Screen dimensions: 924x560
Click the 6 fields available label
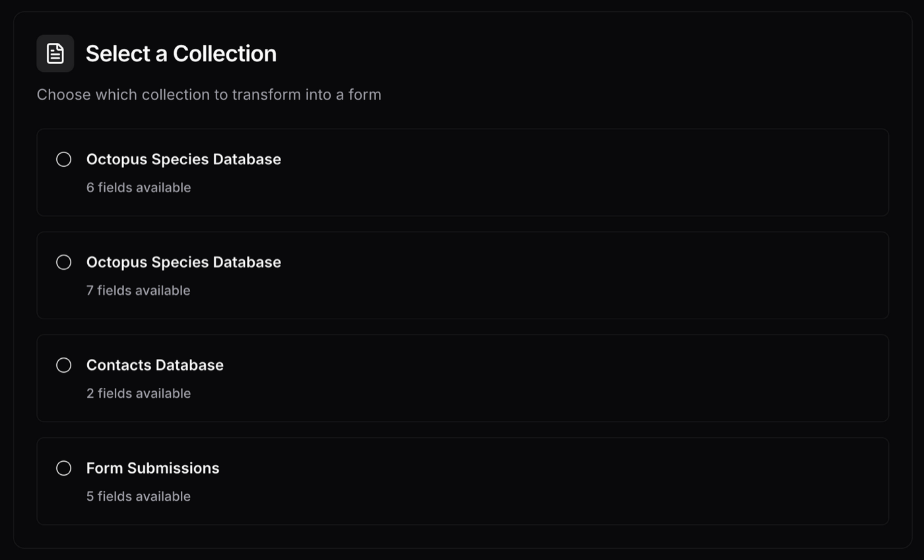tap(138, 187)
